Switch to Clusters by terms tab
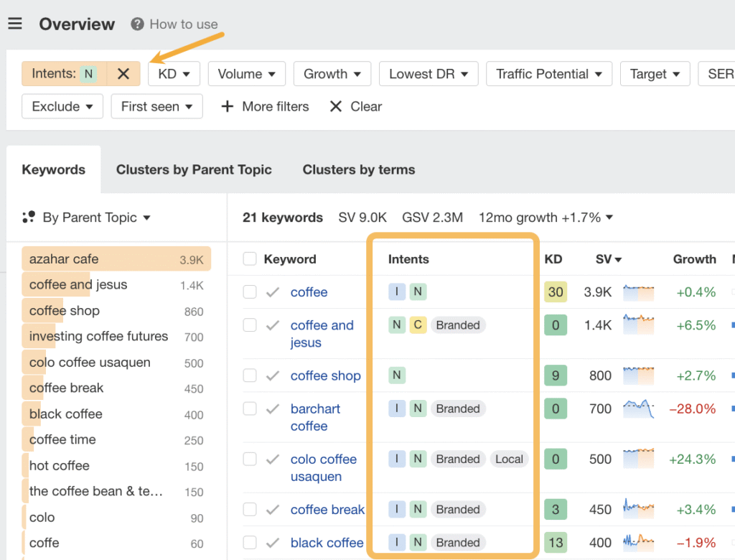Screen dimensions: 735x560 [359, 170]
